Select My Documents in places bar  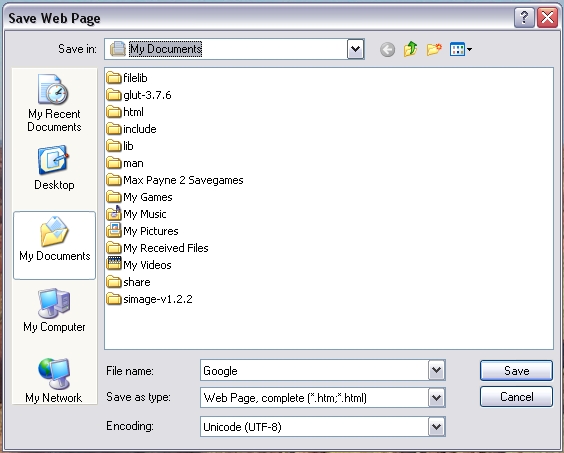pos(54,245)
